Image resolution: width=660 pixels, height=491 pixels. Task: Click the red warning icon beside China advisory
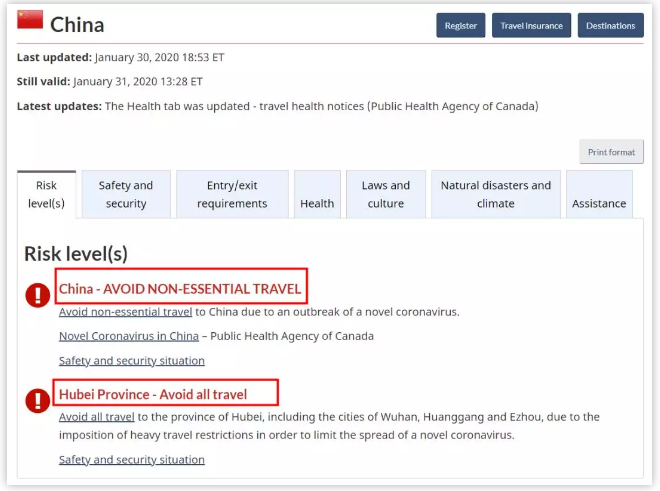38,294
